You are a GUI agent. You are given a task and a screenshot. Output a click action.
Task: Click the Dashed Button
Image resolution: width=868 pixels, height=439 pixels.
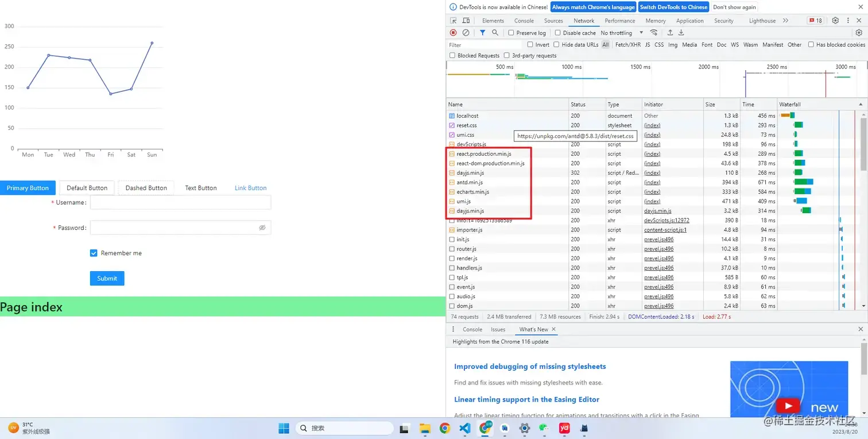146,188
